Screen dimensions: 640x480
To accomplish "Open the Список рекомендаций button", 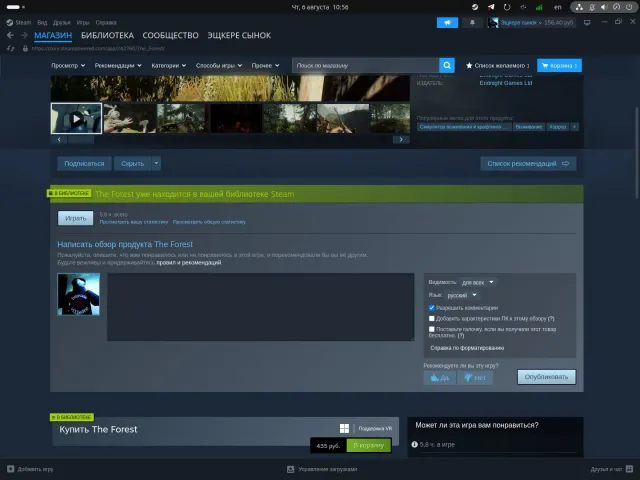I will point(528,163).
